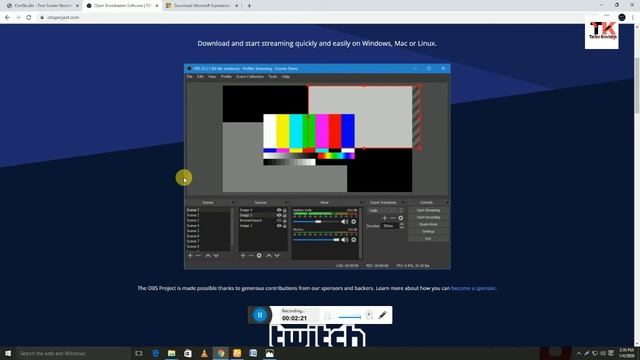Screen dimensions: 640x360
Task: Switch to Chrome in the taskbar
Action: 220,353
